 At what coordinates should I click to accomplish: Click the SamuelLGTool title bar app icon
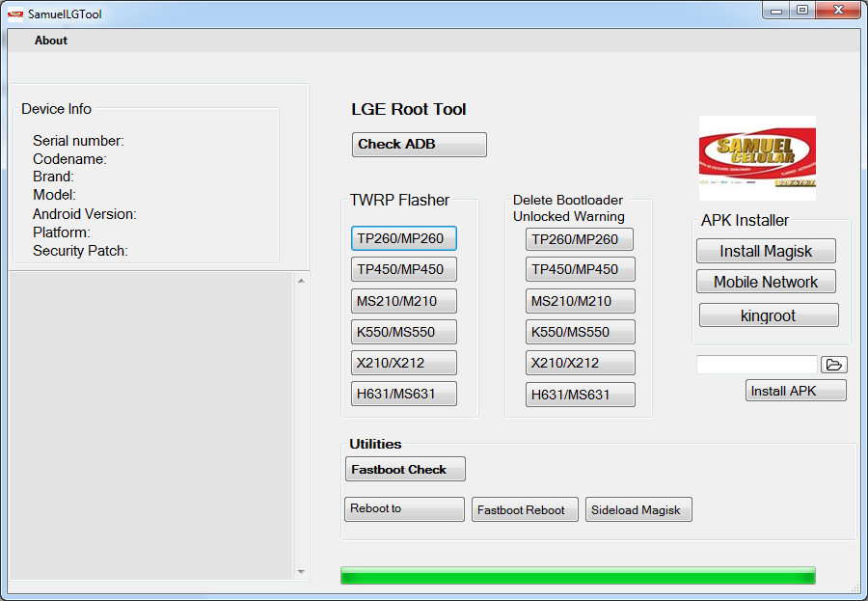14,14
